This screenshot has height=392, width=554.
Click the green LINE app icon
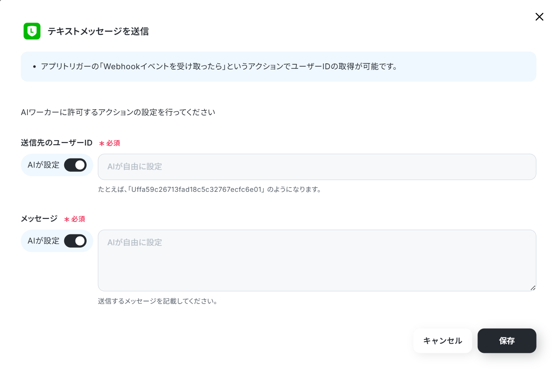pos(32,31)
